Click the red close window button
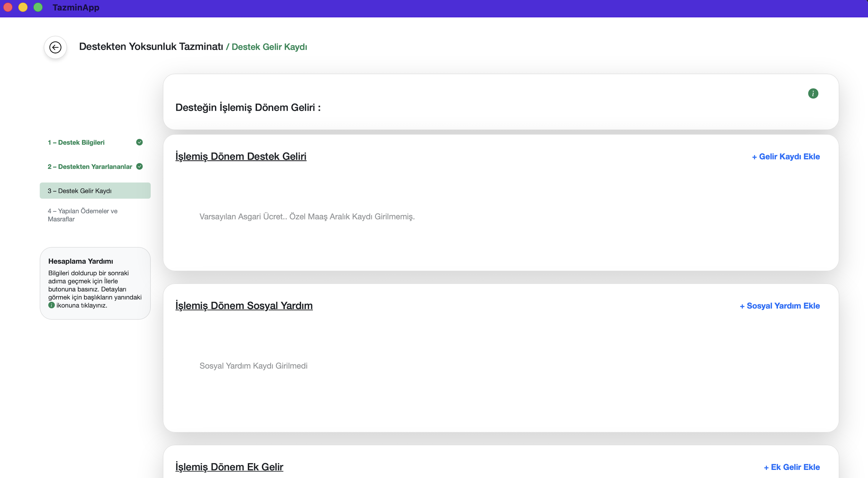 (8, 7)
